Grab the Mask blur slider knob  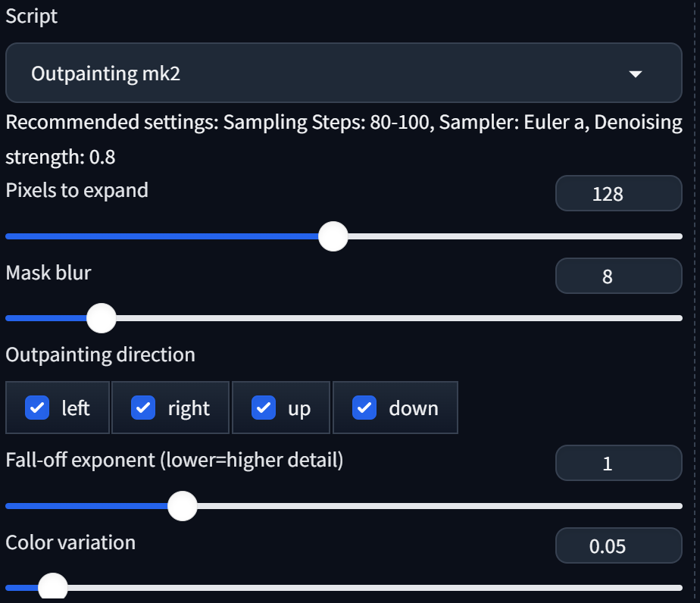101,318
